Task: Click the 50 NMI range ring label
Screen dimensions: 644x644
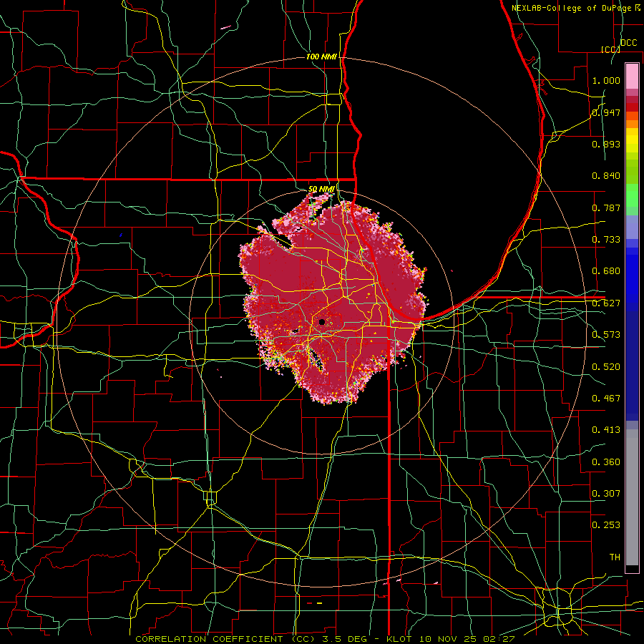Action: pos(321,189)
